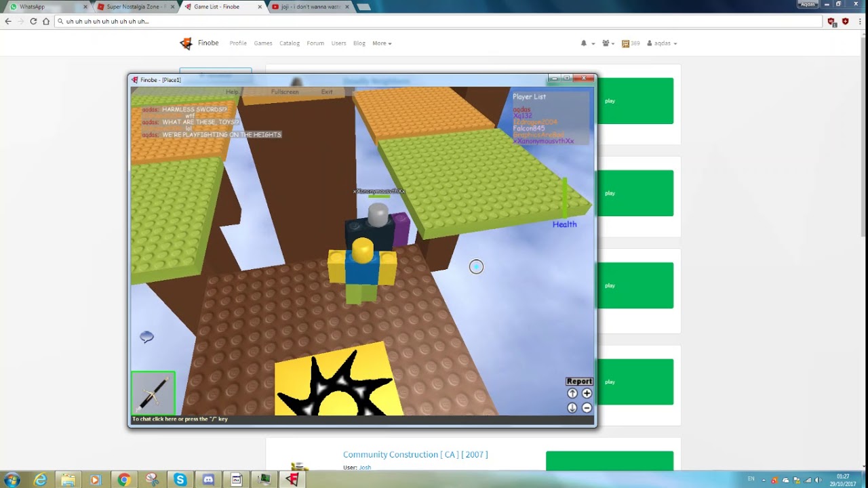Viewport: 868px width, 488px height.
Task: Open a new browser tab
Action: click(x=363, y=7)
